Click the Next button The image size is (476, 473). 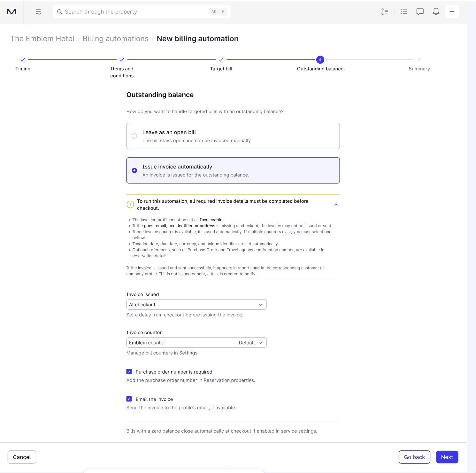[447, 457]
